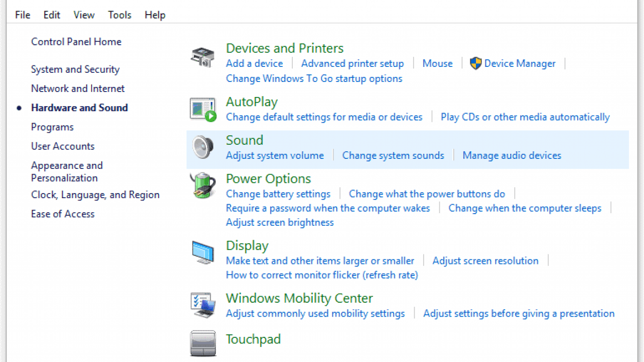Click Change system sounds link
Viewport: 644px width, 362px height.
pyautogui.click(x=393, y=155)
